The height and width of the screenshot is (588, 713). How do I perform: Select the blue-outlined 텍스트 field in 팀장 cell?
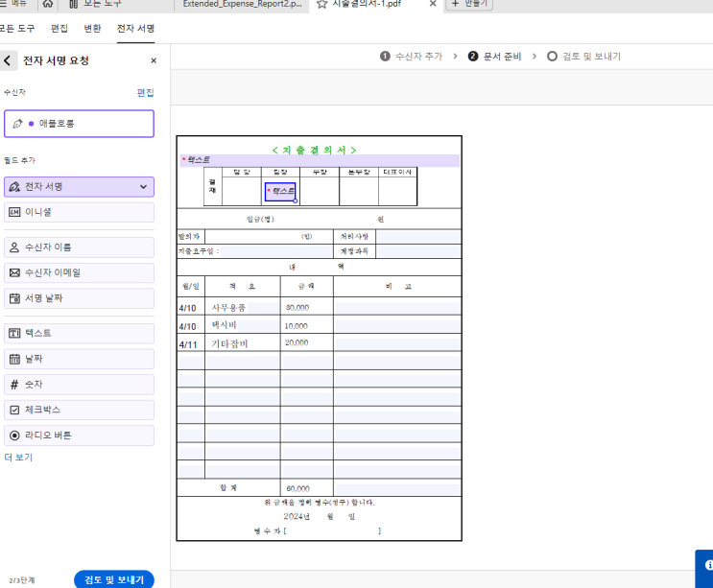(x=280, y=192)
